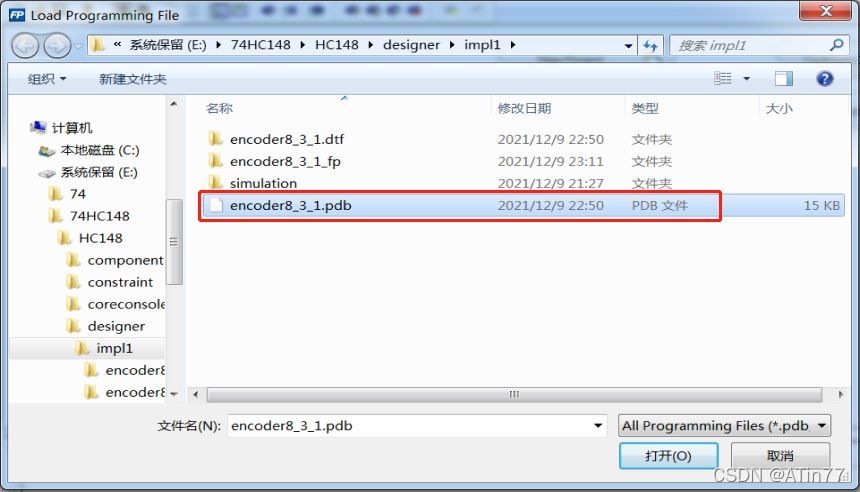This screenshot has width=860, height=492.
Task: Expand the file name history dropdown
Action: pyautogui.click(x=598, y=426)
